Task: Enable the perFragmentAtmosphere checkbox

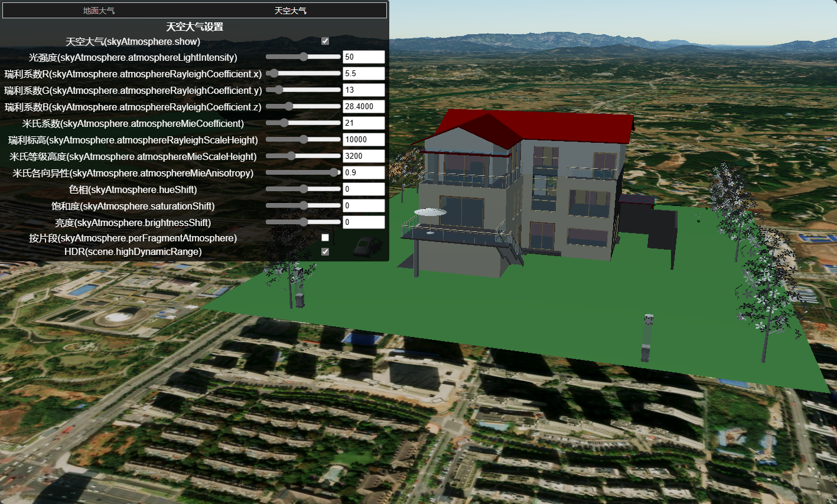Action: tap(325, 237)
